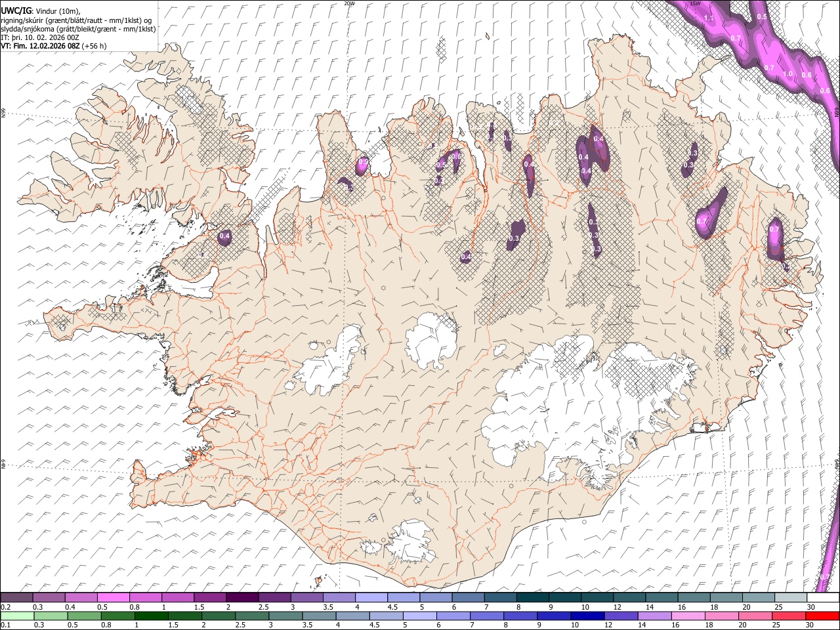This screenshot has width=840, height=630.
Task: Click the dark teal top-row swatch labeled 8
Action: [x=532, y=597]
